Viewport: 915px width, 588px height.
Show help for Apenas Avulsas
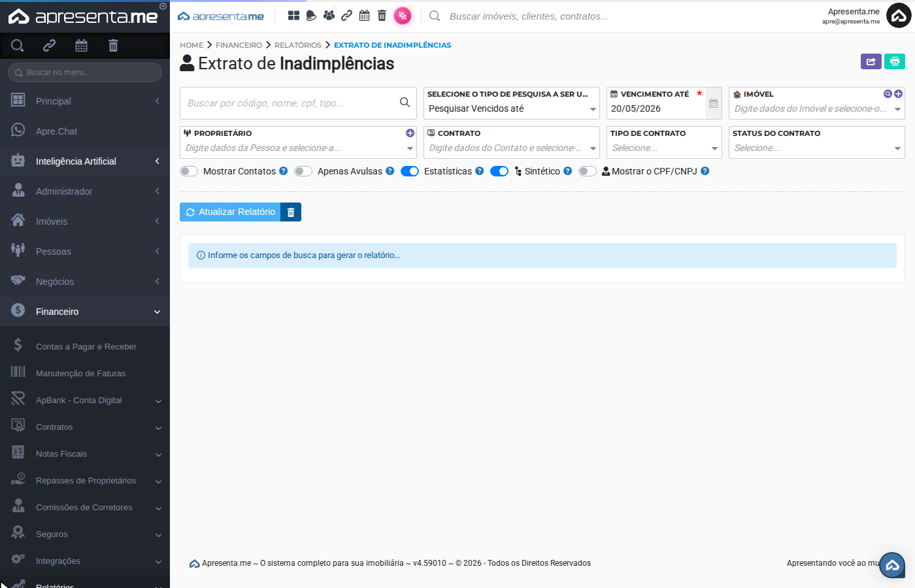click(390, 171)
